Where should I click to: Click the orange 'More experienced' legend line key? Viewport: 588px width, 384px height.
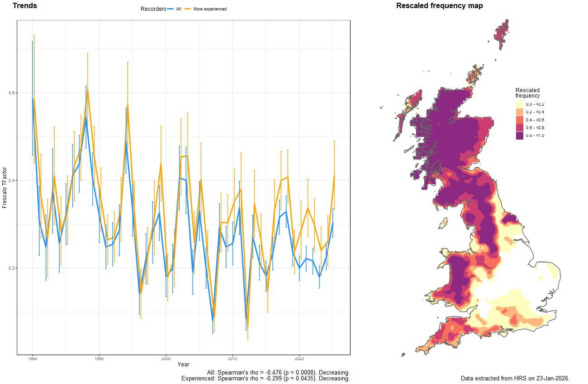(188, 9)
